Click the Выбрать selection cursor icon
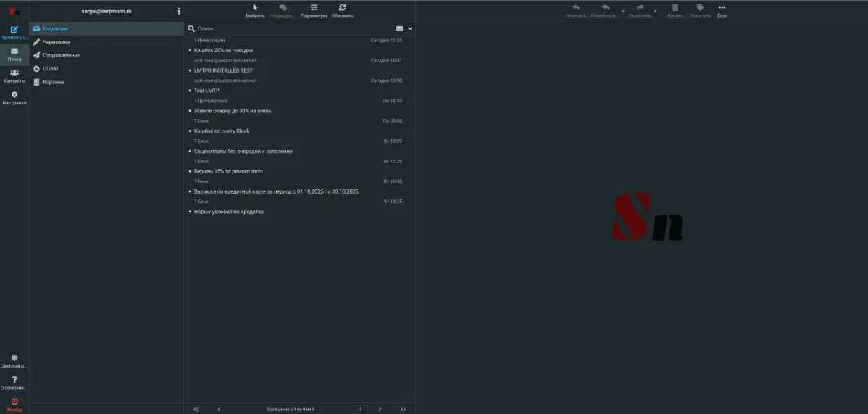Viewport: 868px width, 414px height. [x=255, y=7]
